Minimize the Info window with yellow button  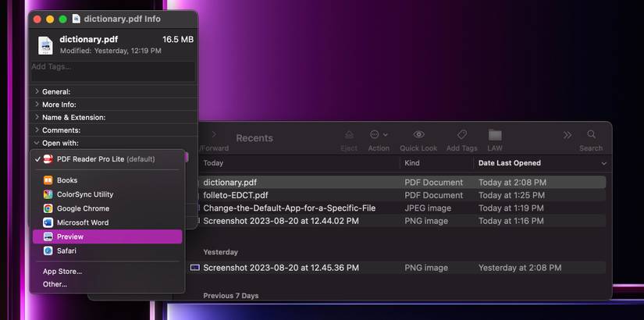click(50, 20)
